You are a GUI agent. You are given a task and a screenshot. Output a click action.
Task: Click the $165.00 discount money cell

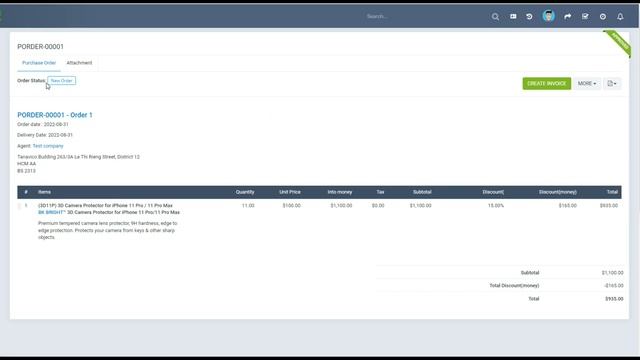click(x=567, y=206)
